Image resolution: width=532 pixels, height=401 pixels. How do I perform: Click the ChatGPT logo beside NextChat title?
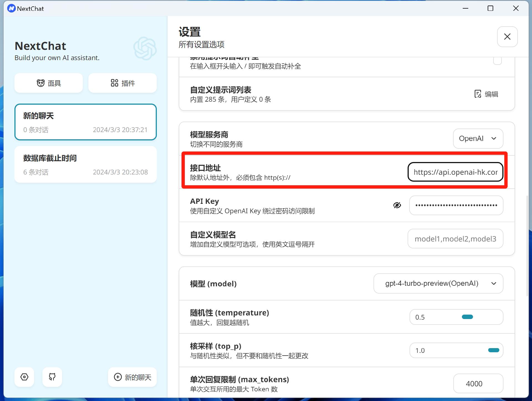point(145,49)
